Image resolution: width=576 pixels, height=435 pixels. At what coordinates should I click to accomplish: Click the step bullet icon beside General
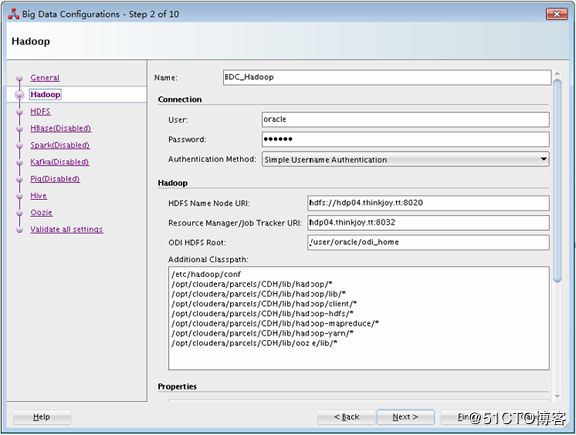[20, 78]
